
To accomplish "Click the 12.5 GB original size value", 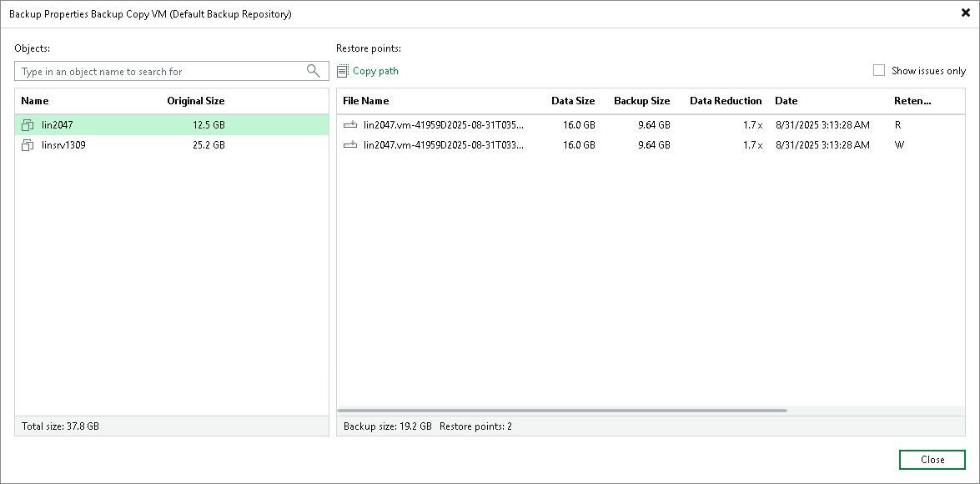I will tap(209, 125).
